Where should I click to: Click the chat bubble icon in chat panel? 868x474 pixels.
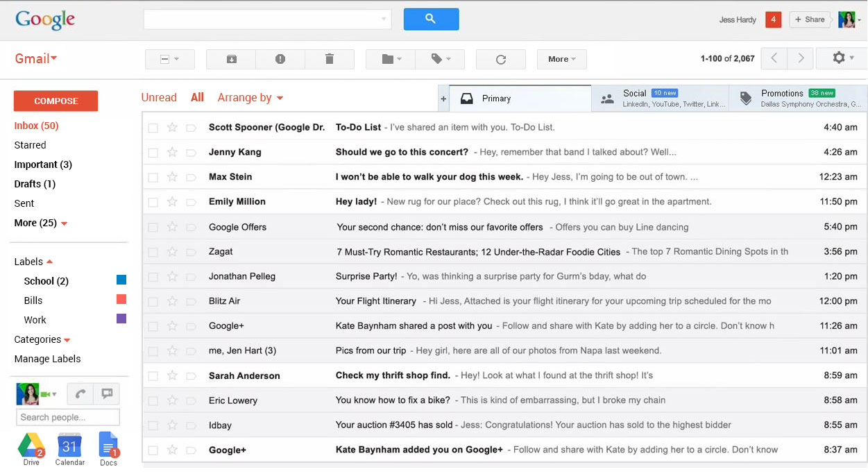[107, 393]
